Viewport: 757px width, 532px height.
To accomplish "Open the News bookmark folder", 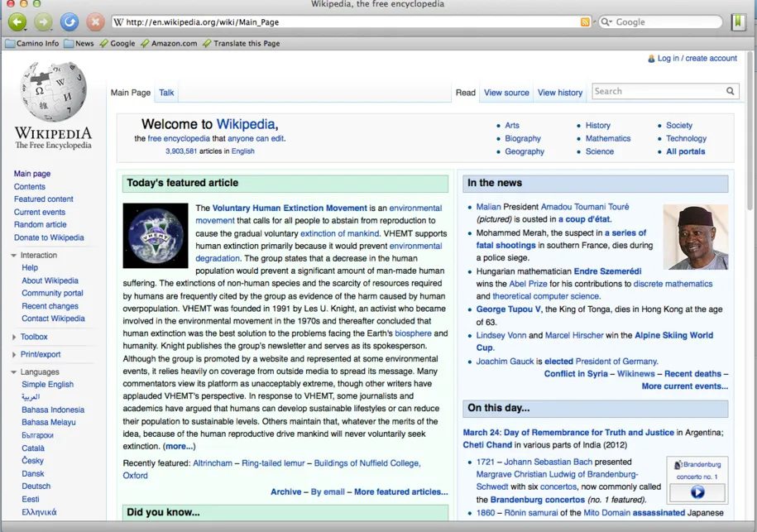I will click(x=79, y=44).
